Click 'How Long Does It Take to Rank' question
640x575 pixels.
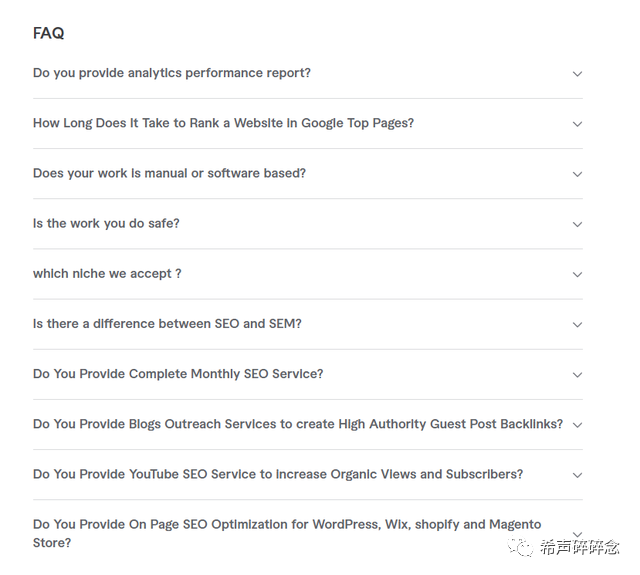click(223, 123)
